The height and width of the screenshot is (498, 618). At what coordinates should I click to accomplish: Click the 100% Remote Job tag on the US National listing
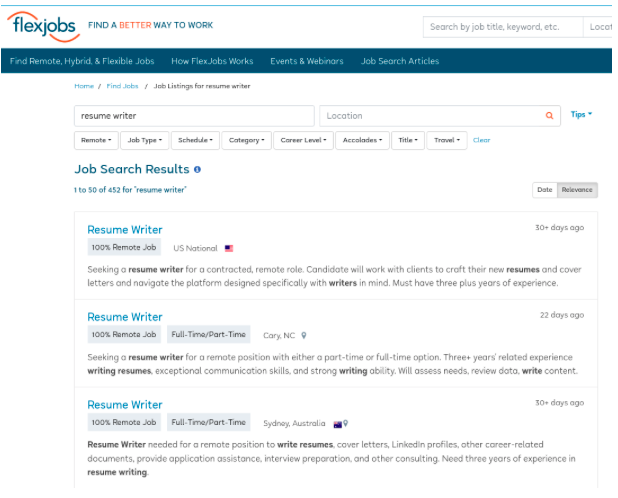coord(124,247)
